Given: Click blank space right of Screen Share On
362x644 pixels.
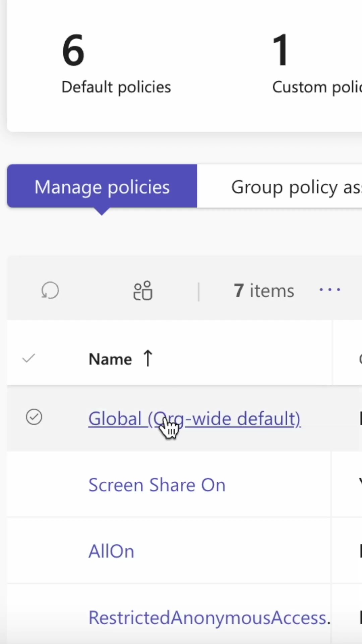Looking at the screenshot, I should pos(278,485).
